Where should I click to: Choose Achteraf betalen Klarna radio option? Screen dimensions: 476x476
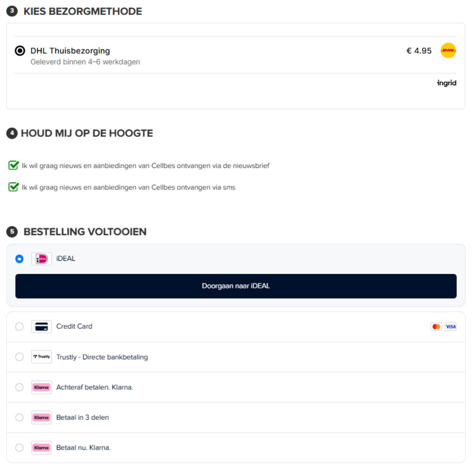[19, 387]
